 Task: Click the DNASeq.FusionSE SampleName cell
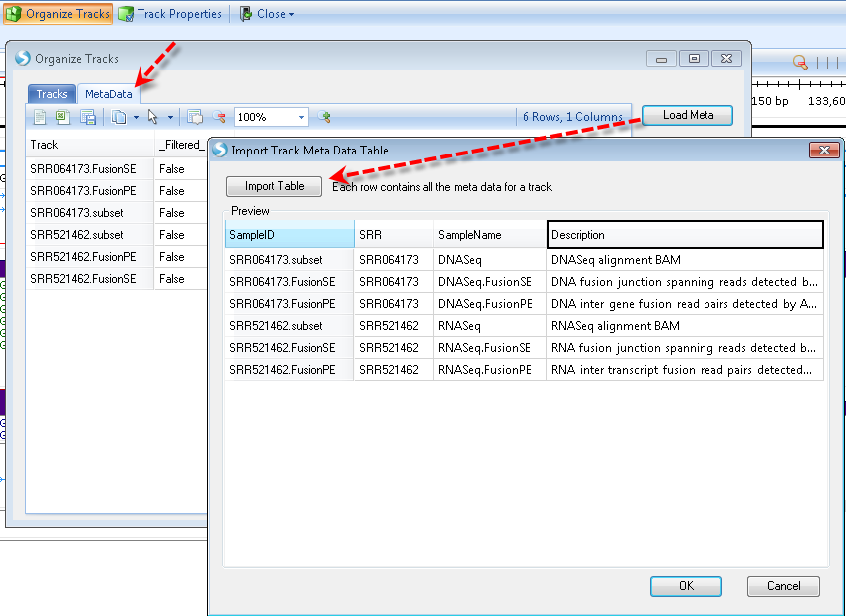tap(490, 282)
